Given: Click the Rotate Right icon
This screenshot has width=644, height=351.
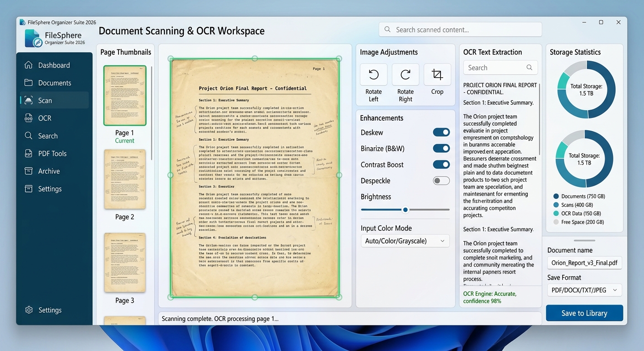Looking at the screenshot, I should point(405,74).
